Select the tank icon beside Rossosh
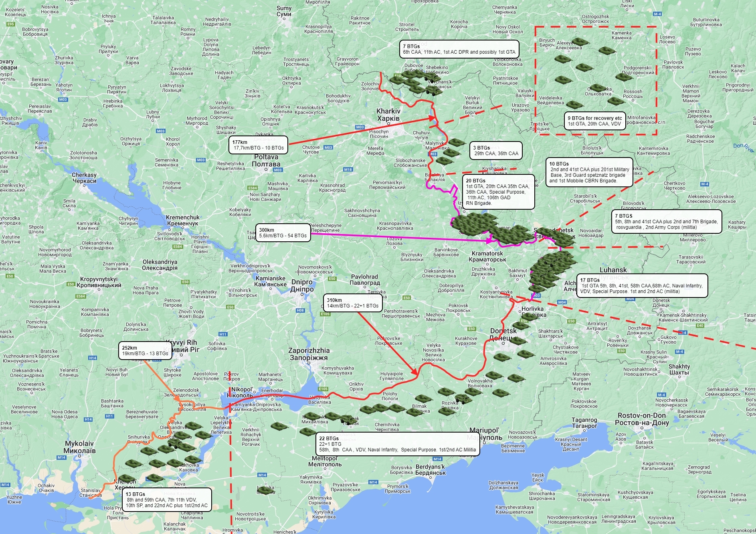The width and height of the screenshot is (756, 534). tap(615, 101)
